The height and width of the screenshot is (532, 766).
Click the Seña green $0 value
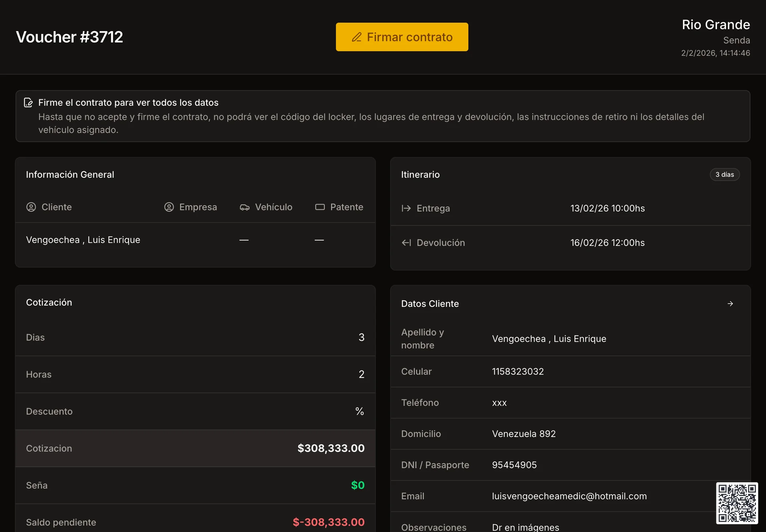coord(357,485)
